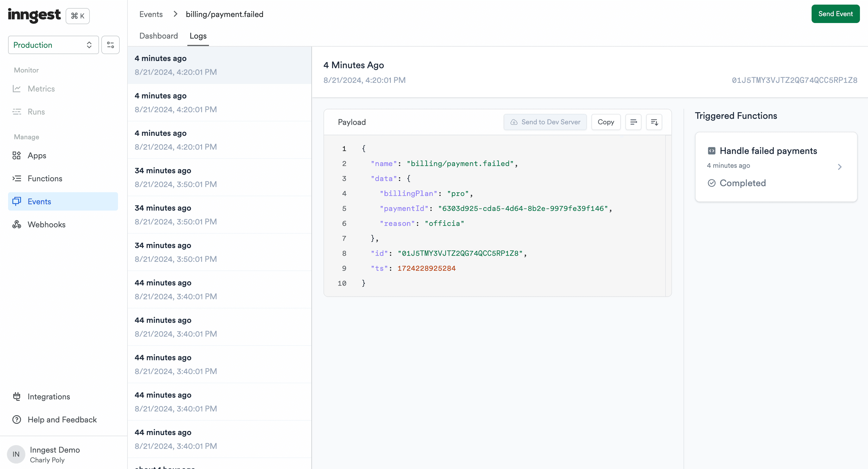Click the Apps nav icon
The image size is (868, 469).
click(16, 155)
